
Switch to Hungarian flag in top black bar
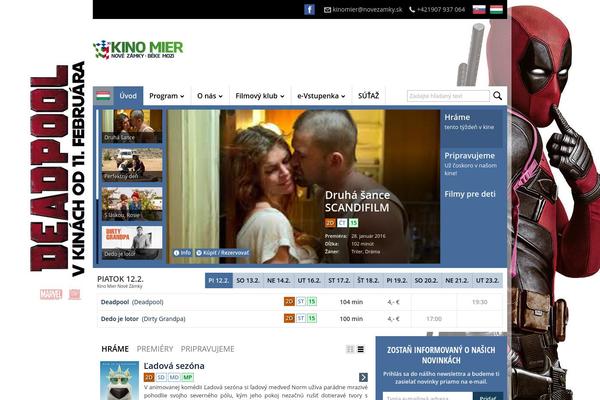[496, 10]
